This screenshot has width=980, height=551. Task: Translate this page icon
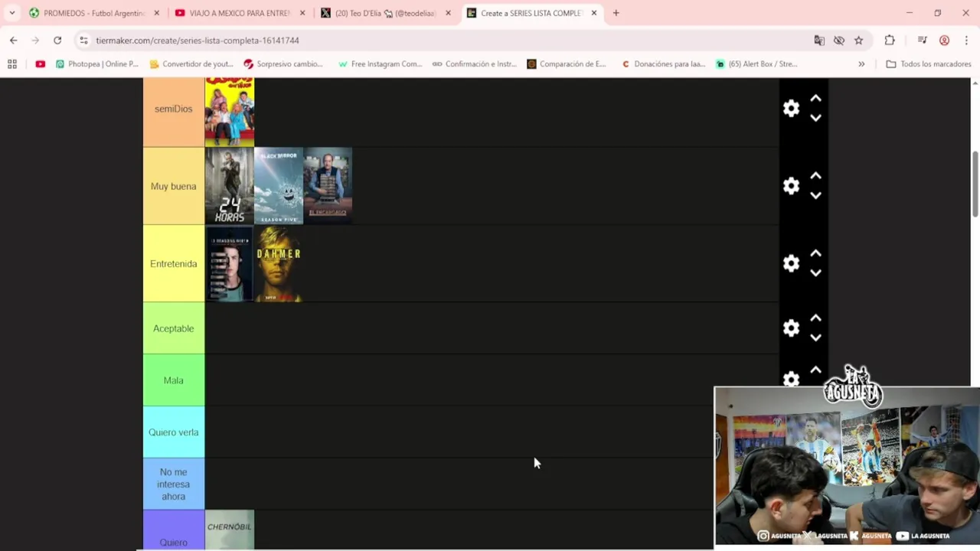tap(819, 41)
